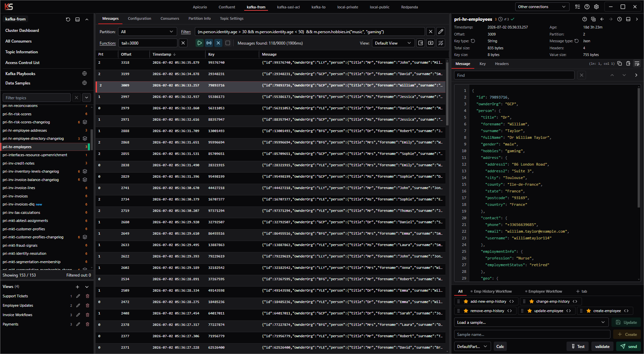Add a new view with plus

[77, 287]
